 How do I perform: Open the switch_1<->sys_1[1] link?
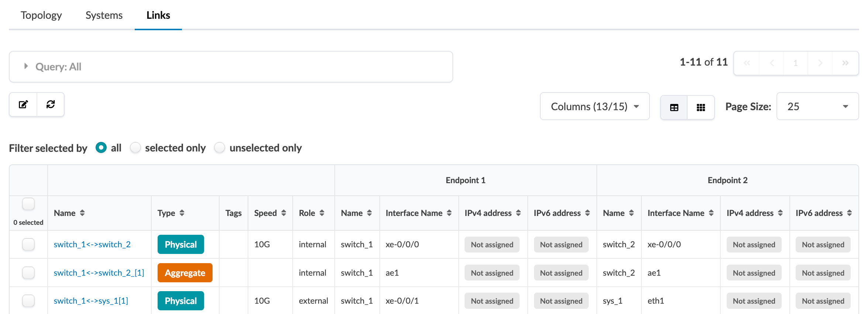(x=91, y=301)
